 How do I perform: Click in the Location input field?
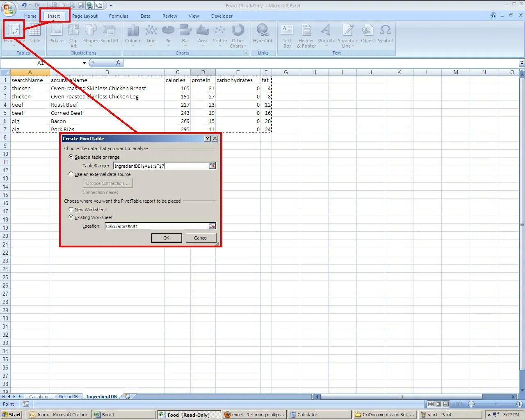pos(157,226)
